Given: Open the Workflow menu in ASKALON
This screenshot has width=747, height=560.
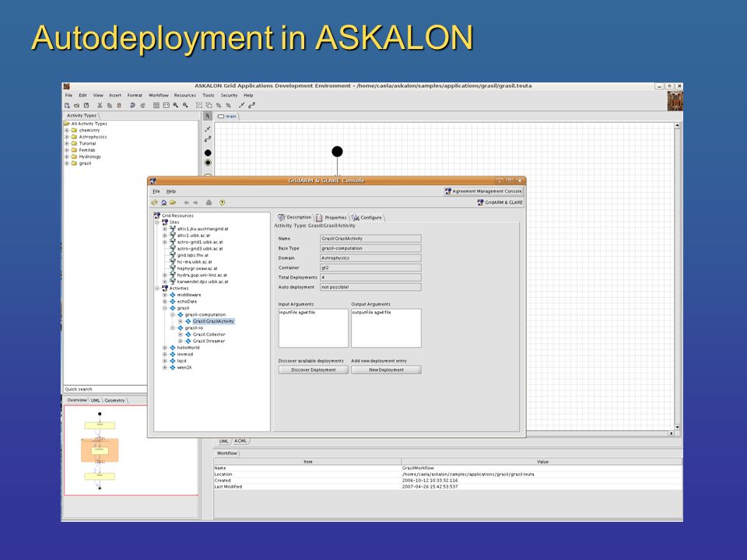Looking at the screenshot, I should click(159, 95).
